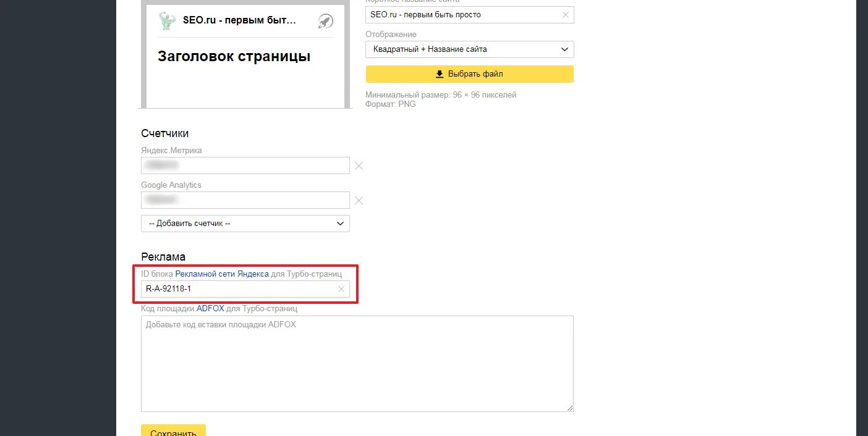Remove the Google Analytics counter
The width and height of the screenshot is (868, 436).
click(359, 200)
